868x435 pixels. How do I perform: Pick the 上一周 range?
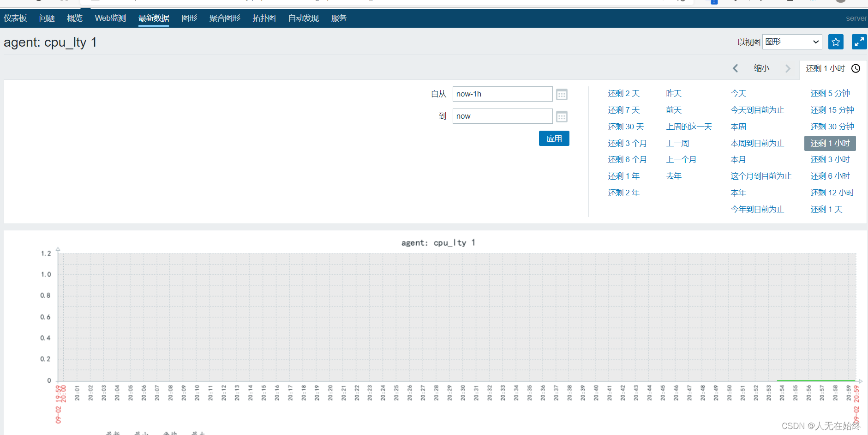coord(677,144)
